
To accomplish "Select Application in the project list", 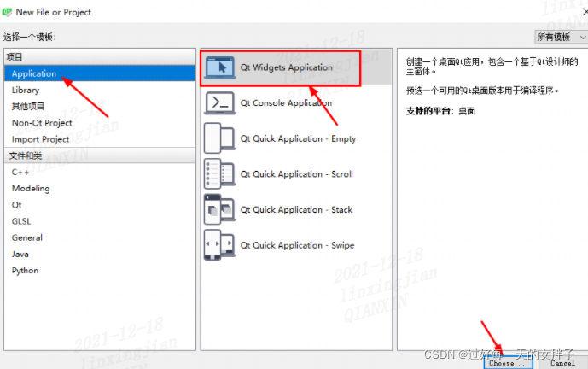I will tap(100, 73).
